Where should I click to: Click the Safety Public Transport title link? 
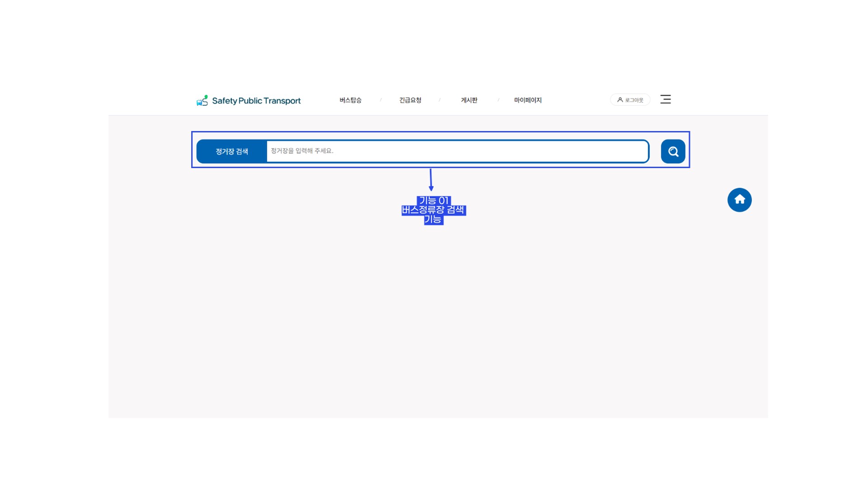[x=256, y=101]
